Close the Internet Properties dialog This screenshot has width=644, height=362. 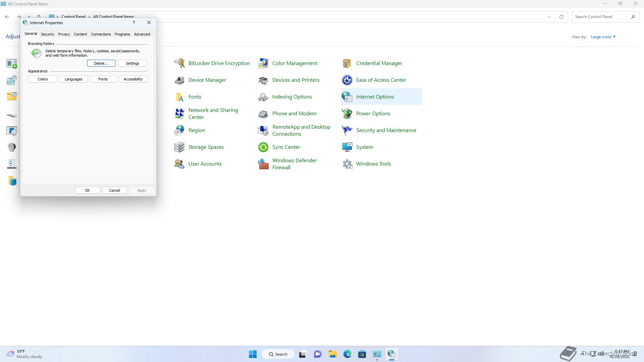149,22
